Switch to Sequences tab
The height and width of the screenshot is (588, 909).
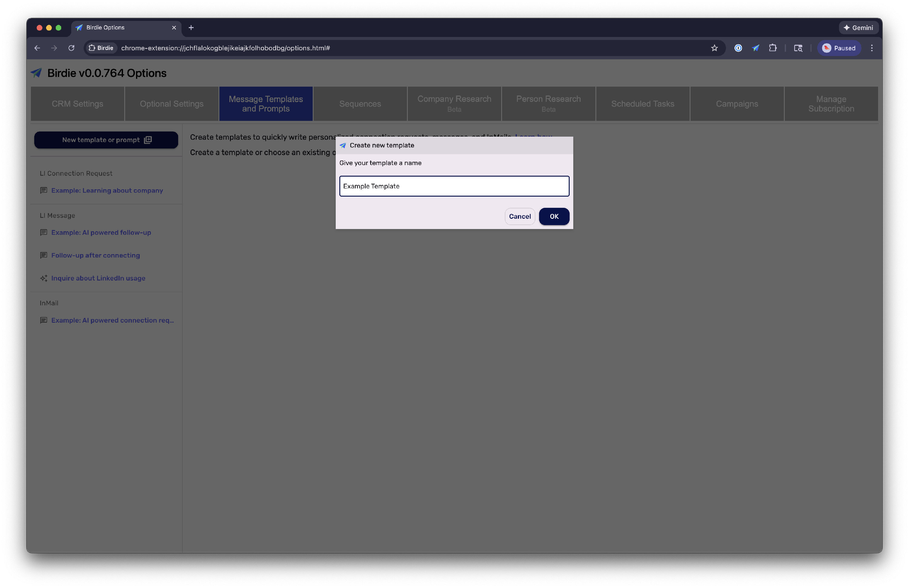pos(360,104)
